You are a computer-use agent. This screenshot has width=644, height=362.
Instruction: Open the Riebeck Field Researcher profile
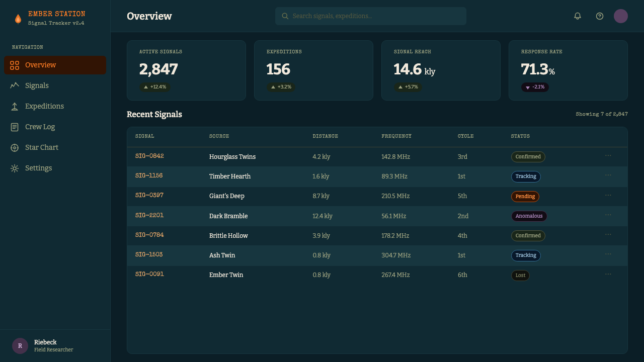coord(55,346)
